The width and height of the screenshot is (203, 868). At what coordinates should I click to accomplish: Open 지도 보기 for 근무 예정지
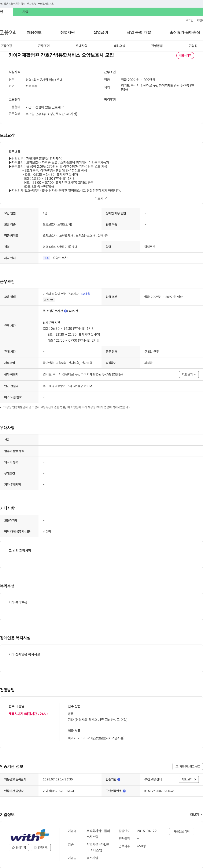(189, 374)
